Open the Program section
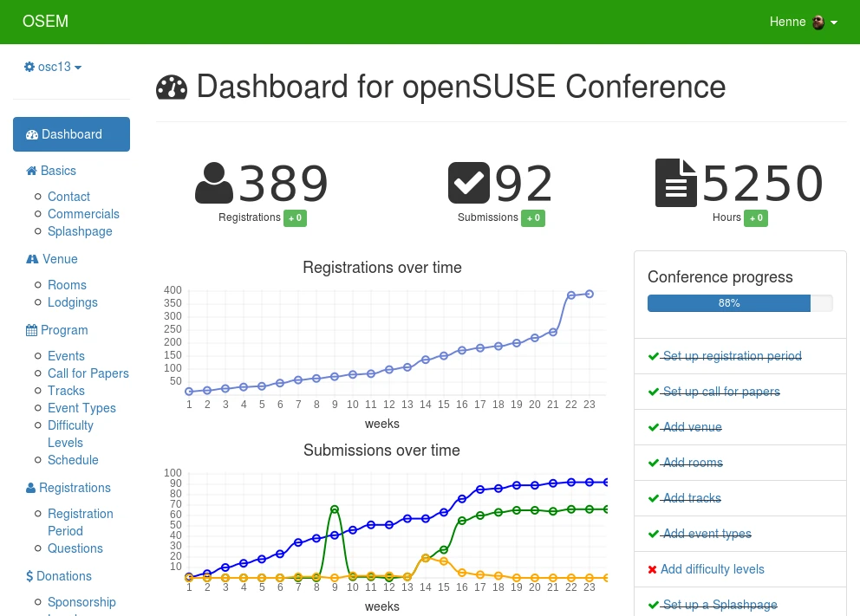The width and height of the screenshot is (860, 616). pos(64,330)
